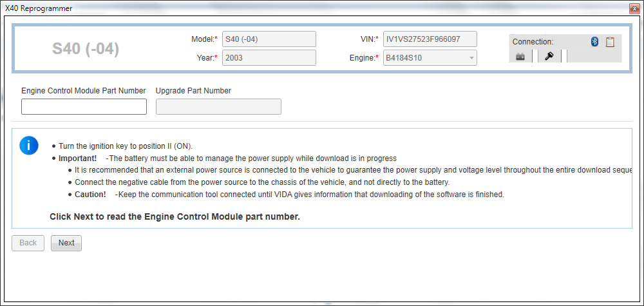The image size is (644, 306).
Task: Click the ignition key status icon
Action: (549, 56)
